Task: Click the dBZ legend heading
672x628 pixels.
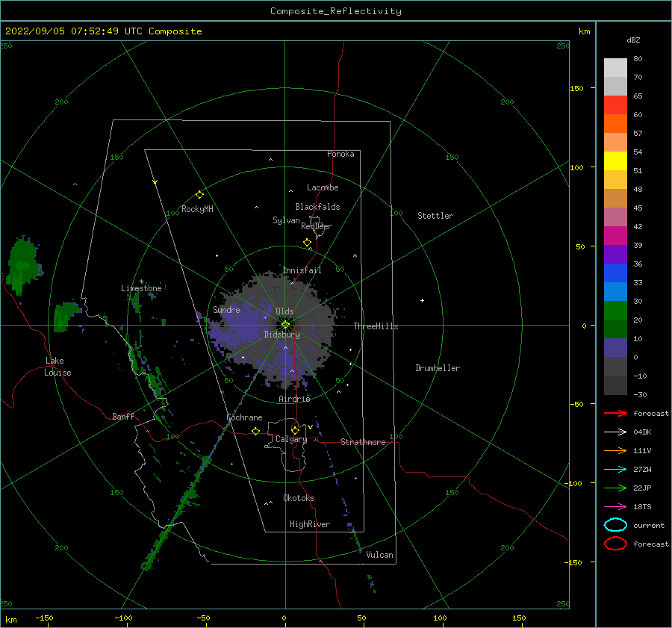Action: (x=633, y=40)
